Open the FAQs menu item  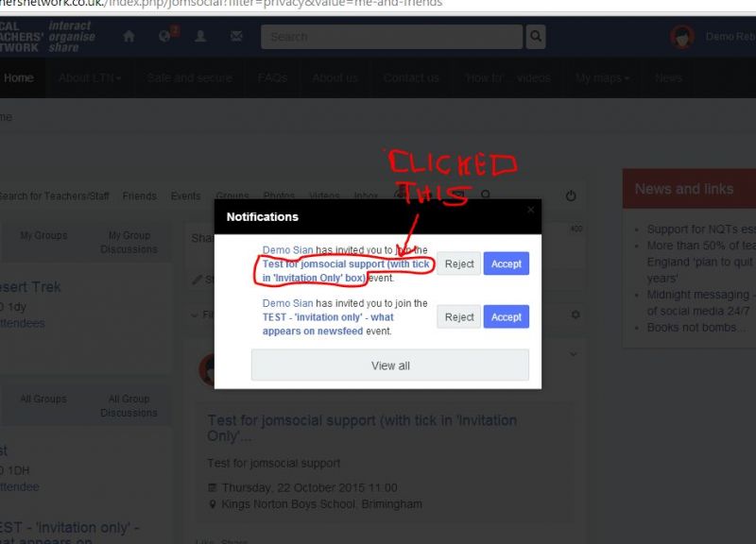pos(272,78)
